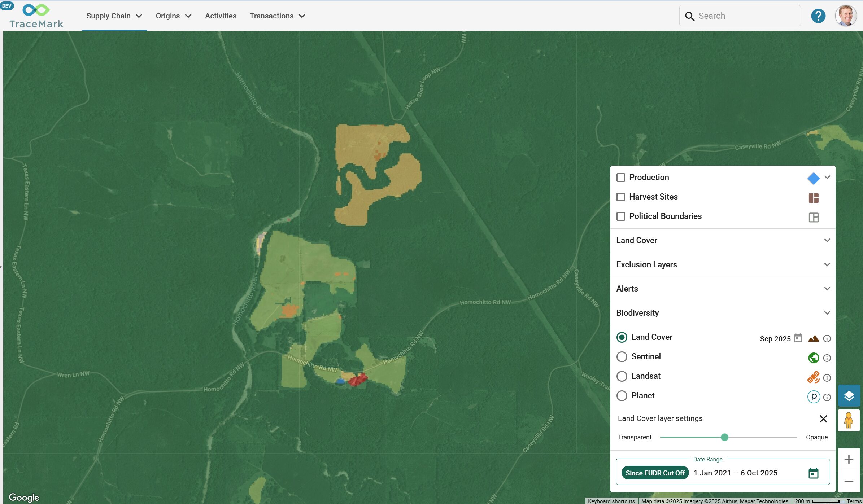Go to the Activities page
Screen dimensions: 863x504
click(x=221, y=16)
